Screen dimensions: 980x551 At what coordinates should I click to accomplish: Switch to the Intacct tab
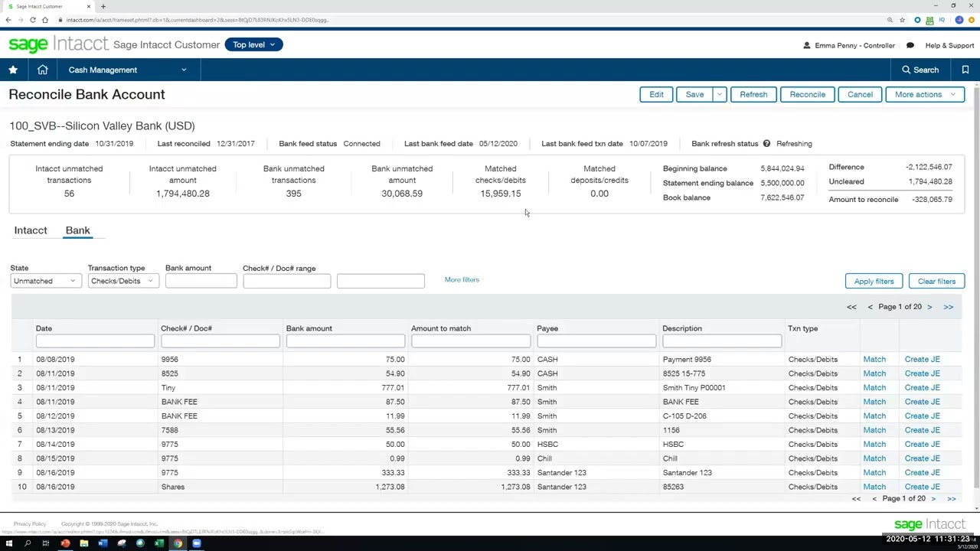[31, 230]
